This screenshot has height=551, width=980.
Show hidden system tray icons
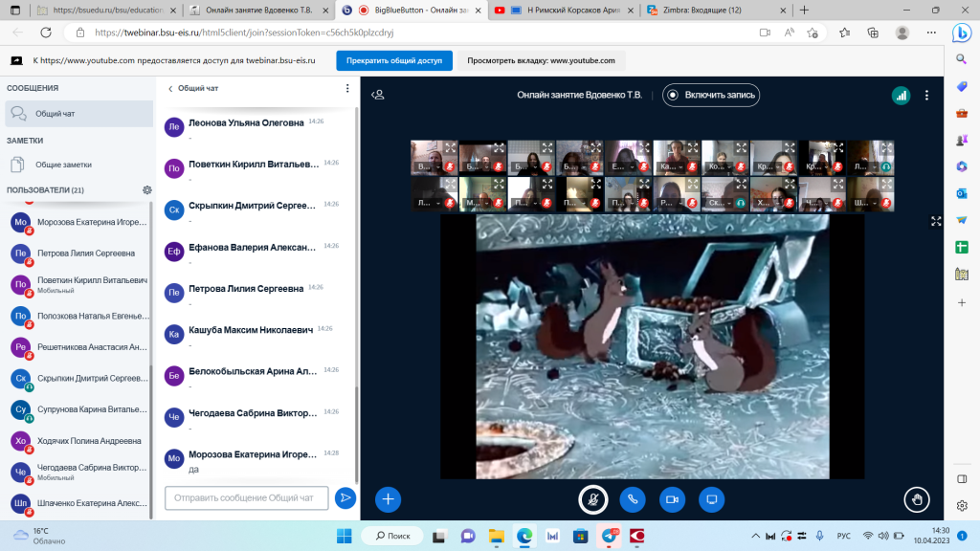click(755, 536)
